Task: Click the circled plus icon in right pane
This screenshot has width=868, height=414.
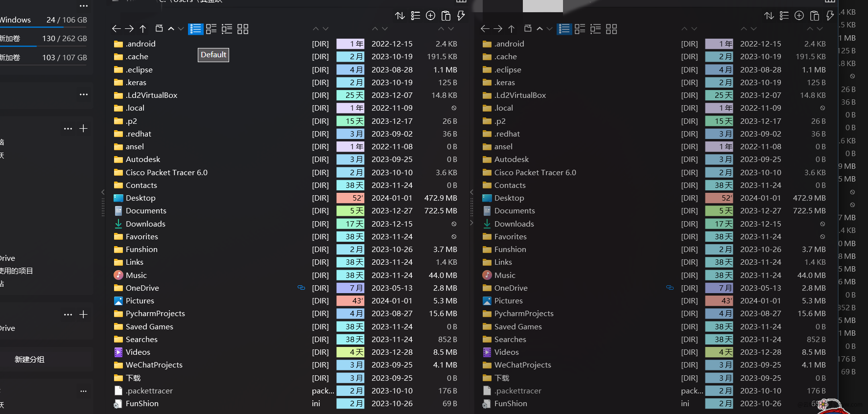Action: click(799, 16)
